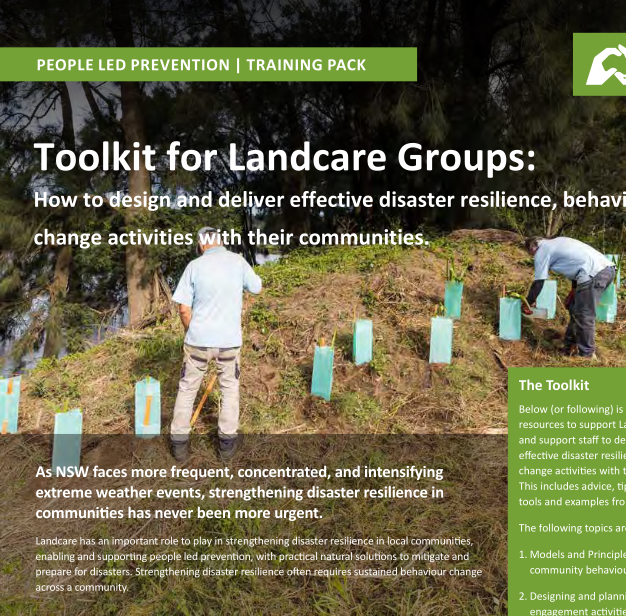626x616 pixels.
Task: Click the line 'tools and examples fro'
Action: (x=572, y=502)
